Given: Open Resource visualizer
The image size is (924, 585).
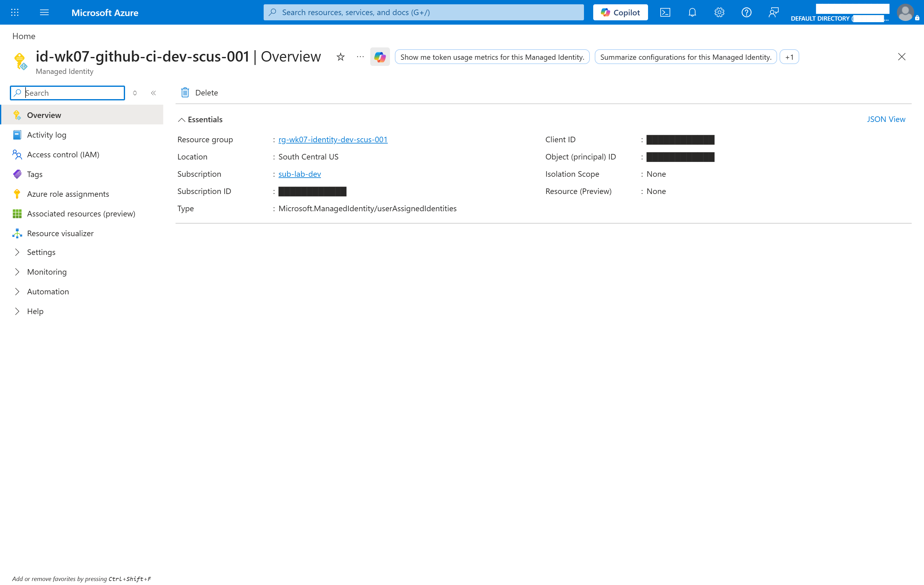Looking at the screenshot, I should pyautogui.click(x=82, y=233).
